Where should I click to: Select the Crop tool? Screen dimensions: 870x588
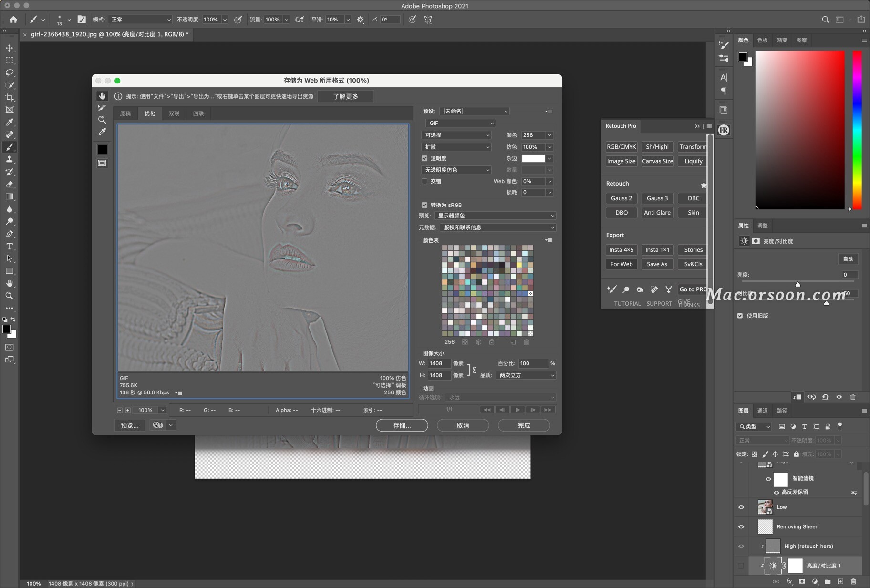[10, 98]
